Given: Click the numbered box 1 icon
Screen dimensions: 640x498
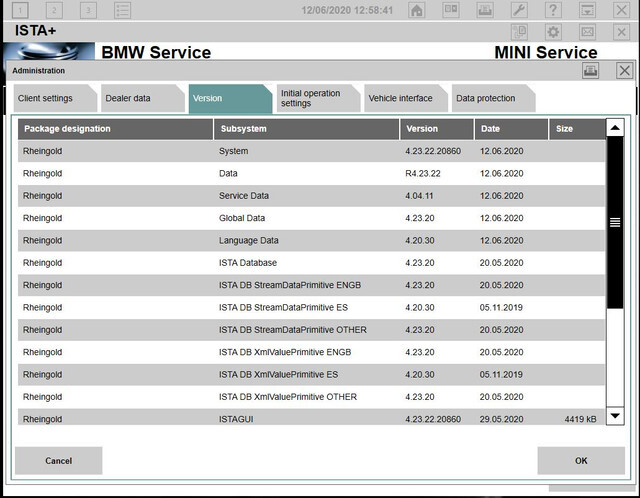Looking at the screenshot, I should tap(20, 10).
